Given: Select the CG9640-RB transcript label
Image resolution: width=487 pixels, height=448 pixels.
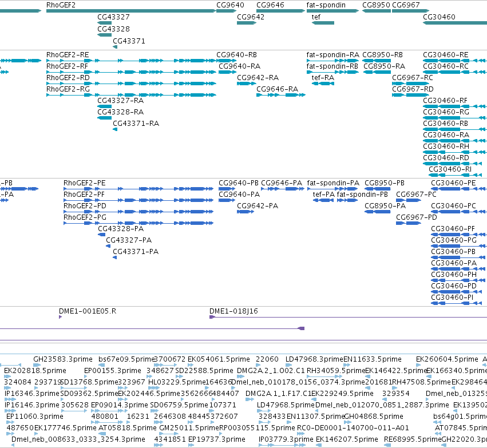Looking at the screenshot, I should tap(237, 55).
